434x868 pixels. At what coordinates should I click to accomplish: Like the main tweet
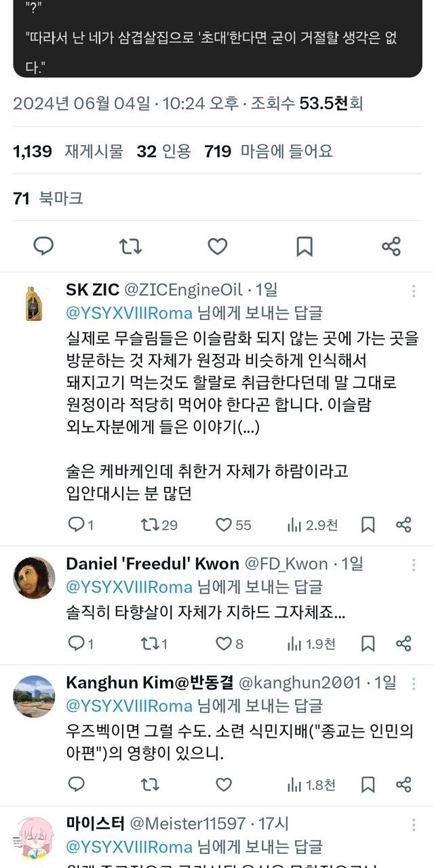pyautogui.click(x=217, y=246)
